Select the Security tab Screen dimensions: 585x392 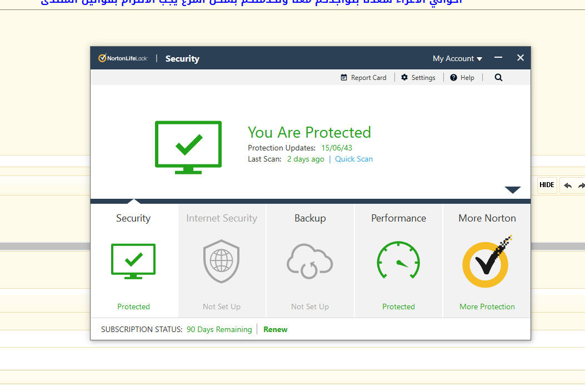(133, 260)
